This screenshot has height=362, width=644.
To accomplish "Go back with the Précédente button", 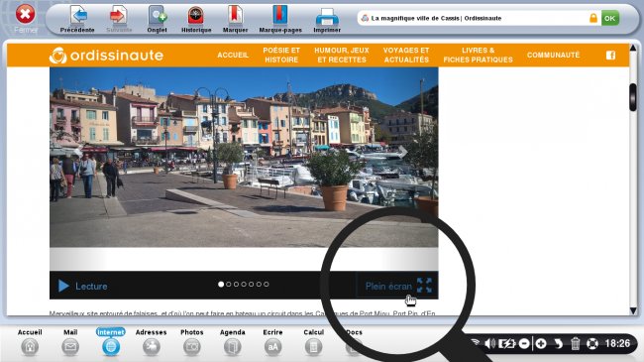I will coord(77,19).
